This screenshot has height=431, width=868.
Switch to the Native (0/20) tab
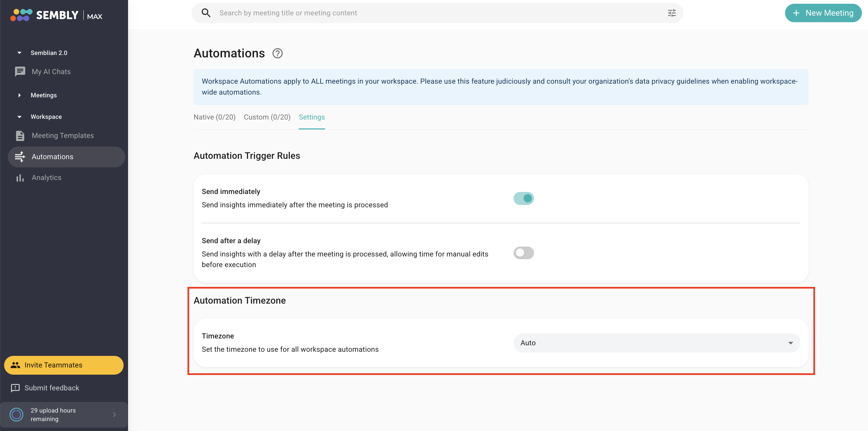214,117
